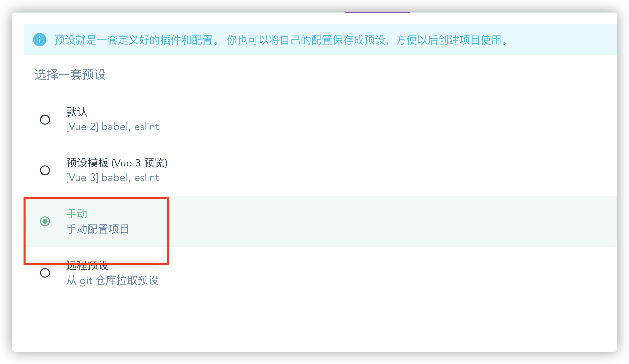Click the "[Vue 2] babel, eslint" description

point(112,127)
